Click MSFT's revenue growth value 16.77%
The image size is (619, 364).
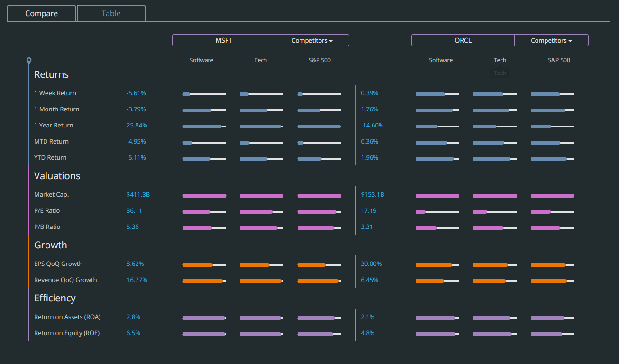(137, 280)
